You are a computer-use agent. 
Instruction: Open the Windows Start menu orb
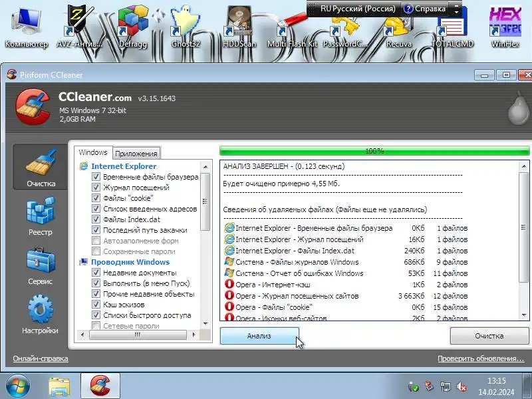click(x=17, y=386)
